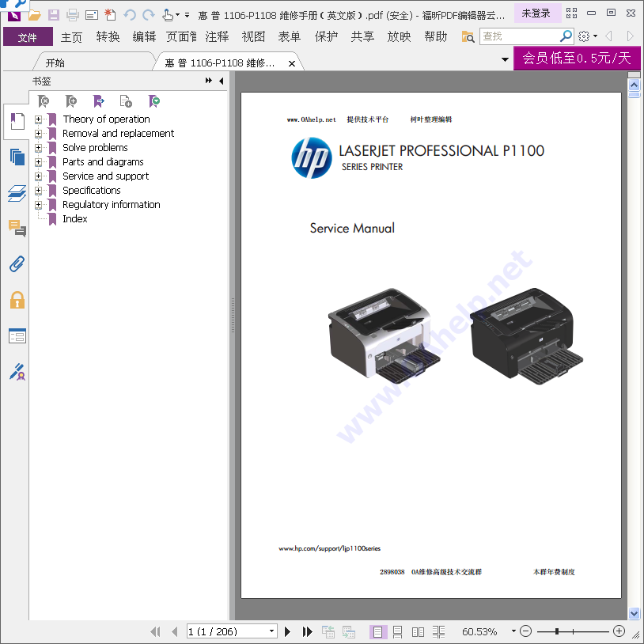Screen dimensions: 644x644
Task: Click the advanced search folder icon
Action: pos(468,36)
